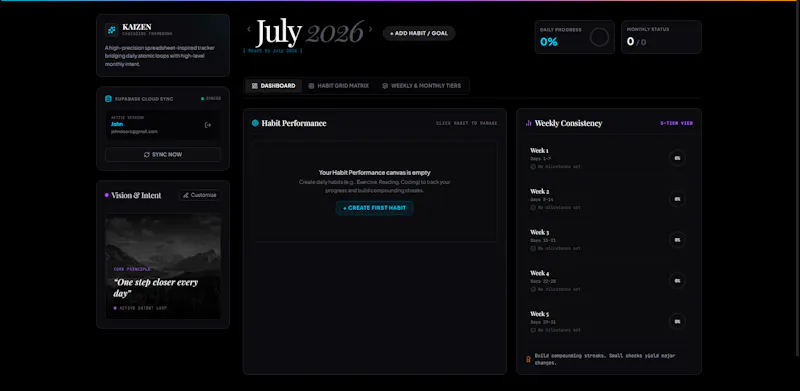Click the Week 5 0% progress circle

tap(677, 322)
